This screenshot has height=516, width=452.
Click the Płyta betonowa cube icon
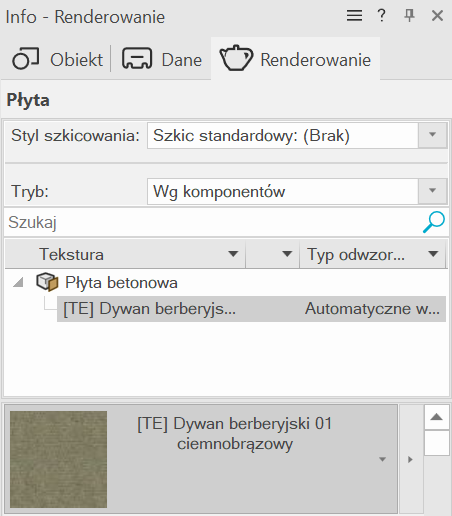tap(47, 282)
